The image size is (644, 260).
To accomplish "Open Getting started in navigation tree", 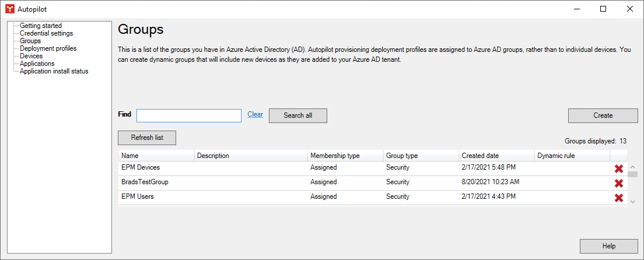I will pos(41,26).
